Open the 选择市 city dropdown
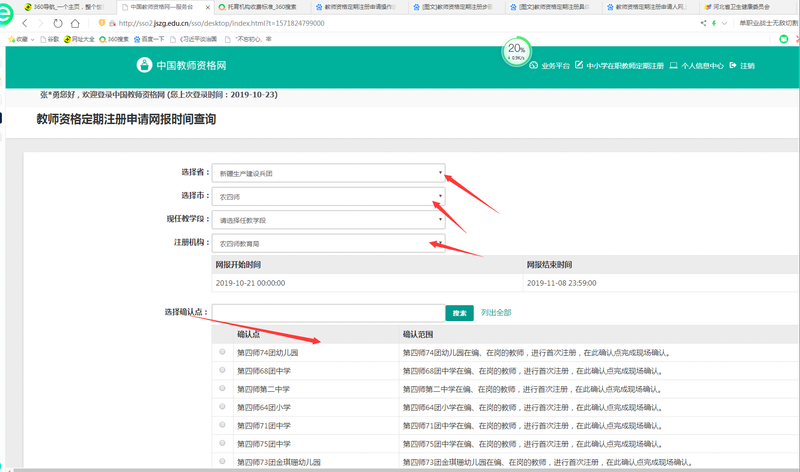Viewport: 800px width, 472px height. [328, 197]
